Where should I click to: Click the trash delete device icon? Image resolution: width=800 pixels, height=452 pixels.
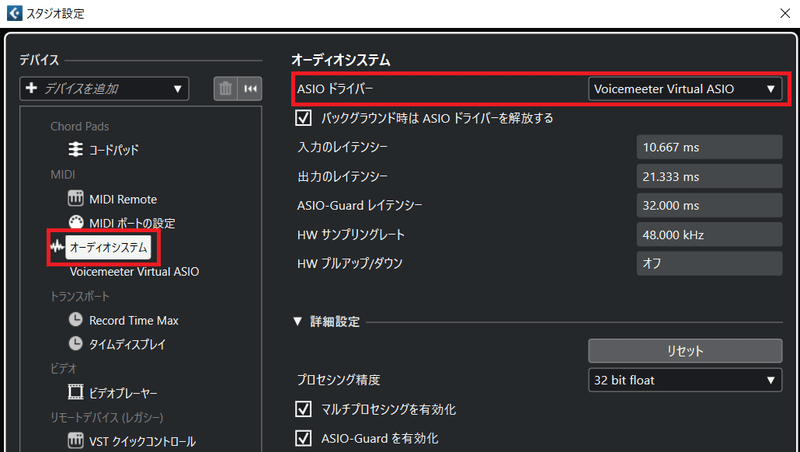226,89
